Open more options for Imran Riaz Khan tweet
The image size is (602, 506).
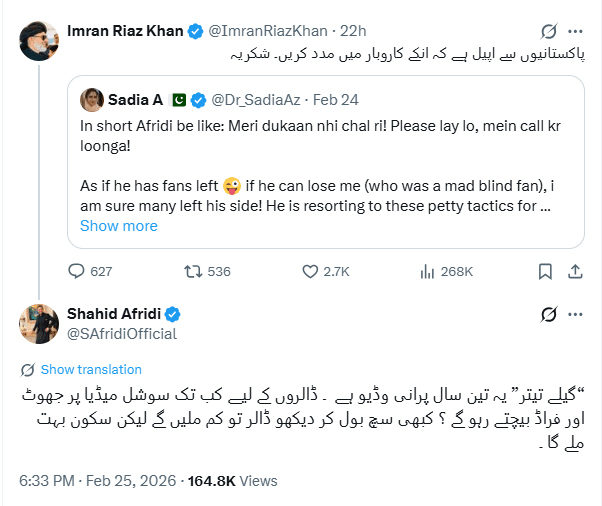(x=575, y=31)
